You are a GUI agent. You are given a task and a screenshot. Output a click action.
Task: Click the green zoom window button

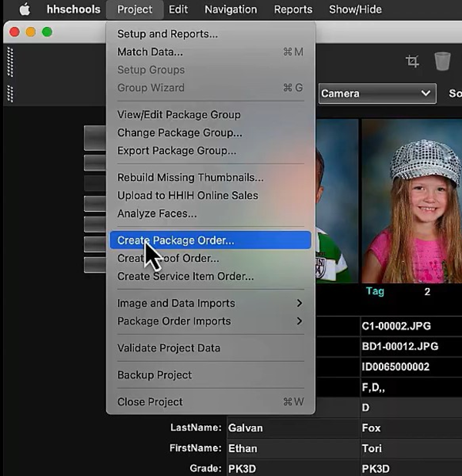click(47, 32)
